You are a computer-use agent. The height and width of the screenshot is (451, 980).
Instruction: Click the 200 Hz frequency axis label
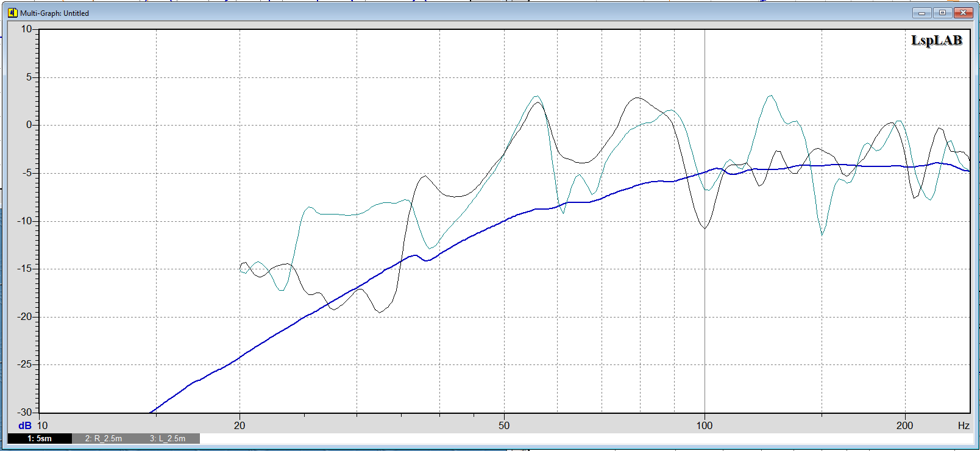[x=904, y=425]
